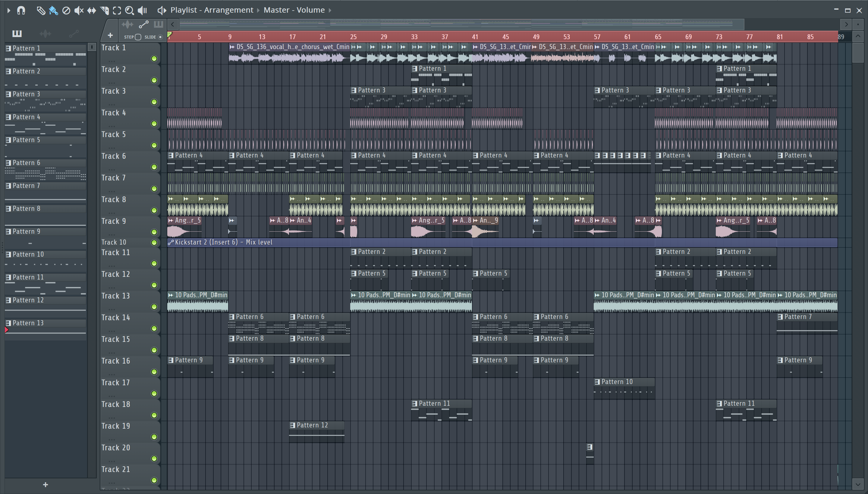The image size is (868, 494).
Task: Select the Slip tool
Action: point(91,11)
